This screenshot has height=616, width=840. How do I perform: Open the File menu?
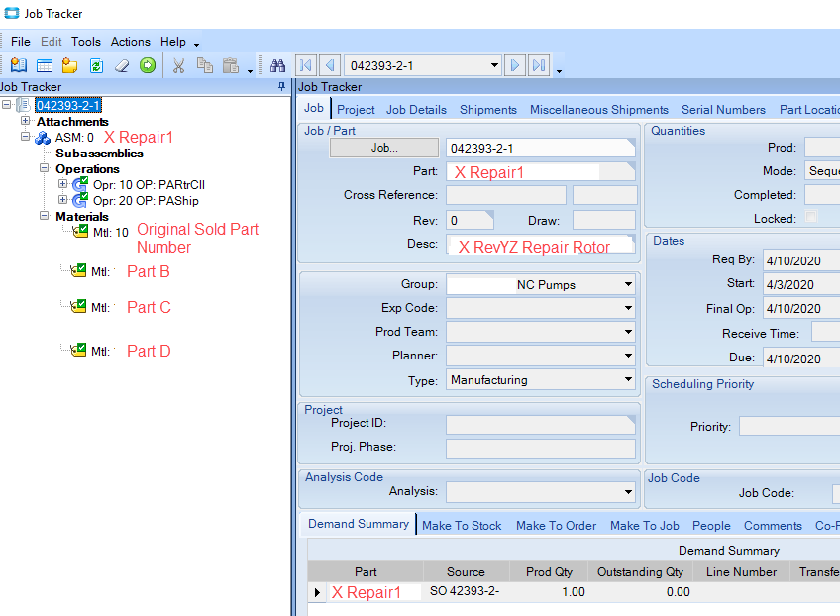(21, 42)
